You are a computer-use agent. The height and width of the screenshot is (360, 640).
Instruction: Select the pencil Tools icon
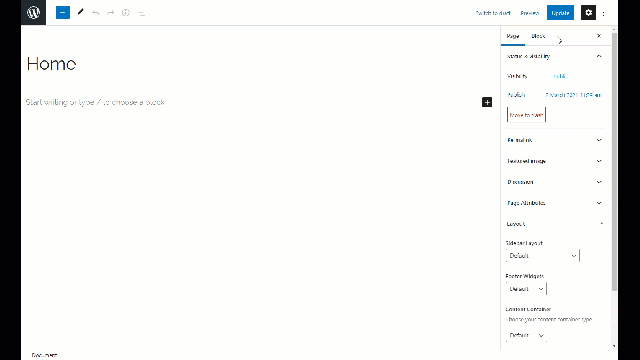[x=80, y=13]
